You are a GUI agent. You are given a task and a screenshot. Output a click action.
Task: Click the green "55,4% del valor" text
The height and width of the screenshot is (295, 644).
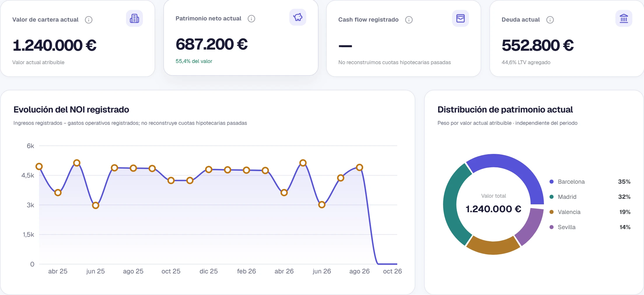[x=194, y=61]
